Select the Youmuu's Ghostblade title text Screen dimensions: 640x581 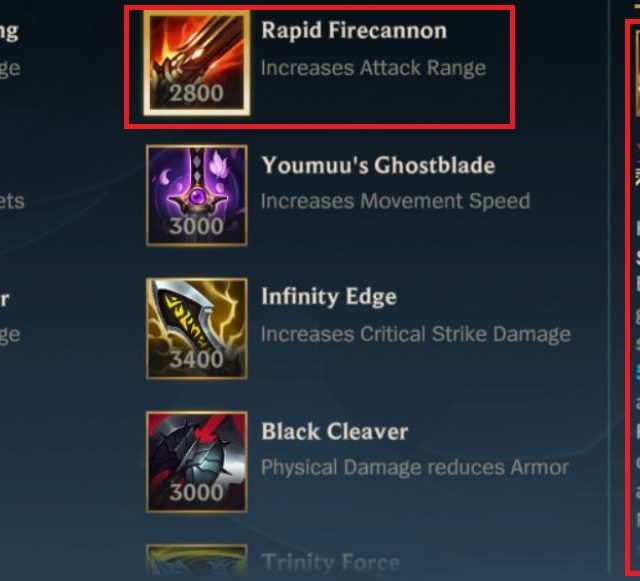click(378, 165)
